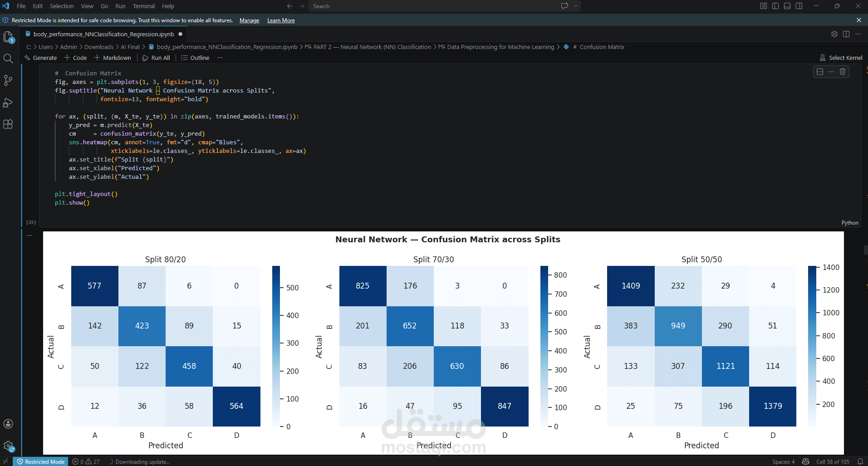Open the Accounts menu icon
868x466 pixels.
point(8,424)
